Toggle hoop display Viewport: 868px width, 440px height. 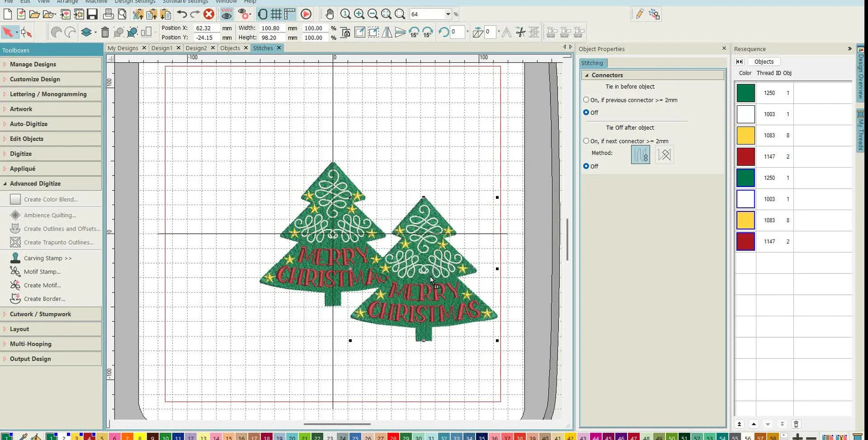262,14
